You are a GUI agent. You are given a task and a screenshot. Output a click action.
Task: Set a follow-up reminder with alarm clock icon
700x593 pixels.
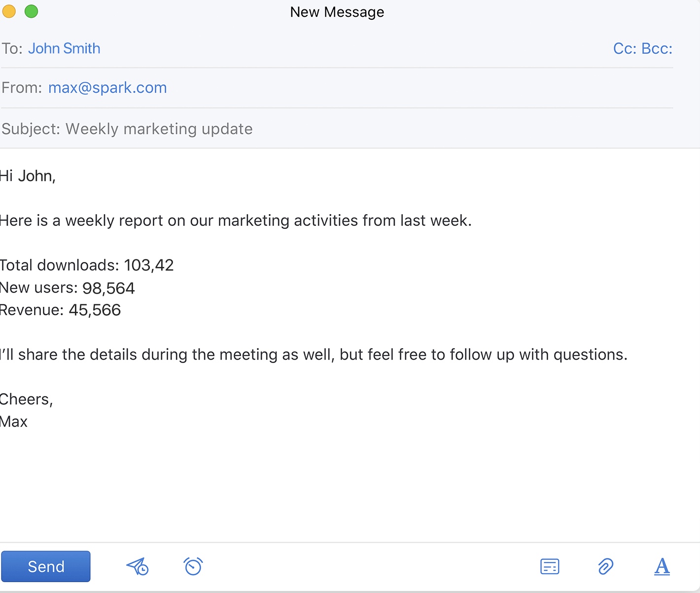[x=193, y=566]
